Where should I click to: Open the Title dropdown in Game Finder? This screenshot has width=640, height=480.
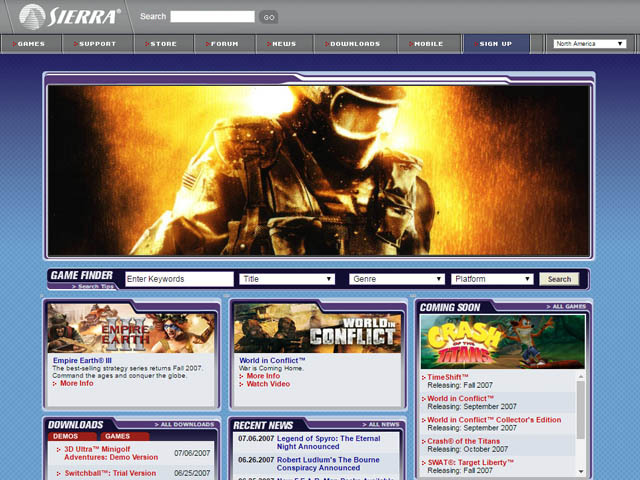tap(287, 279)
